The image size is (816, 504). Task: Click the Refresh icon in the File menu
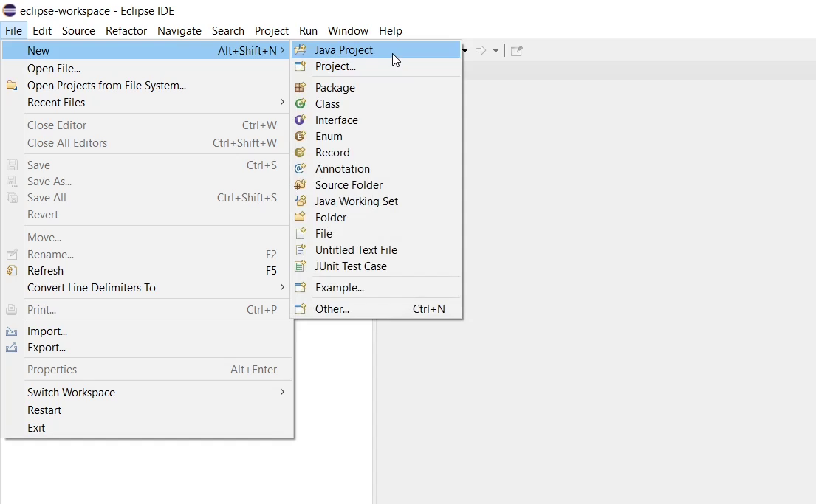click(12, 271)
